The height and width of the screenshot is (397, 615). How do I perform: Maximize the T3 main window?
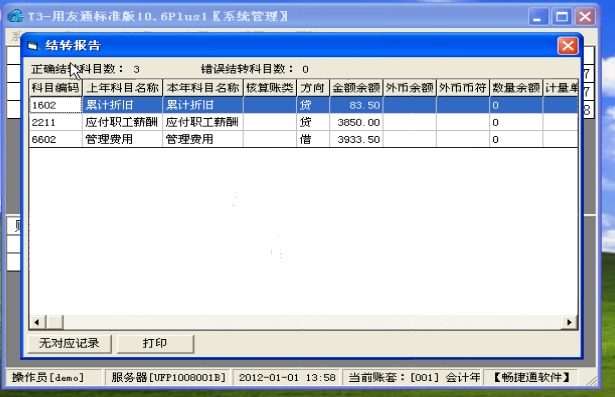click(562, 16)
